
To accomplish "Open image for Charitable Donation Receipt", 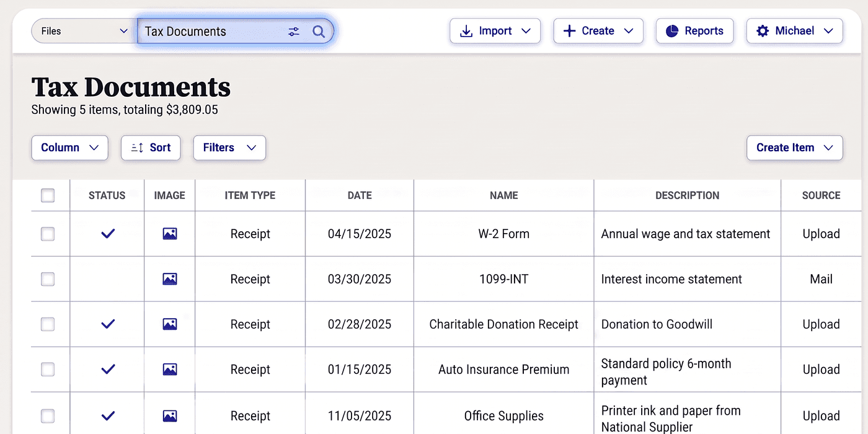I will (170, 324).
